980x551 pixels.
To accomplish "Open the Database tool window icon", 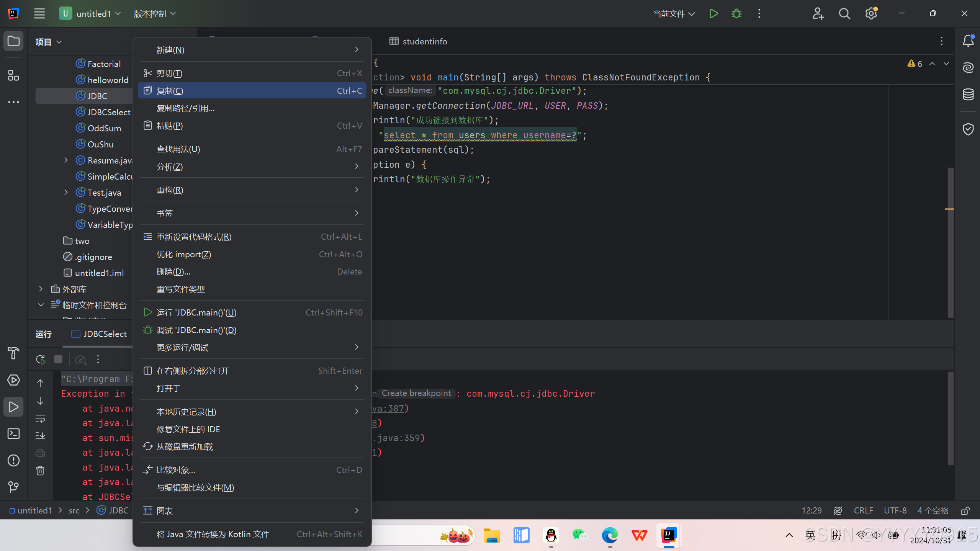I will coord(968,94).
